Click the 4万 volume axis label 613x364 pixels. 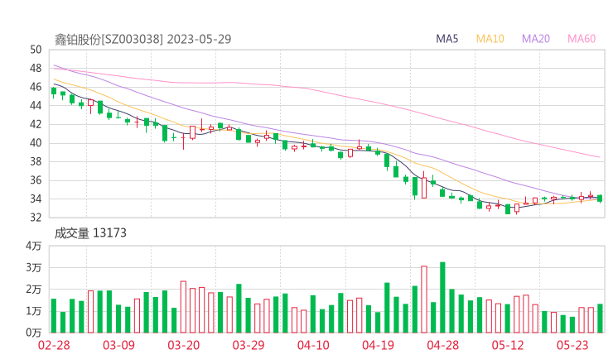(x=33, y=247)
